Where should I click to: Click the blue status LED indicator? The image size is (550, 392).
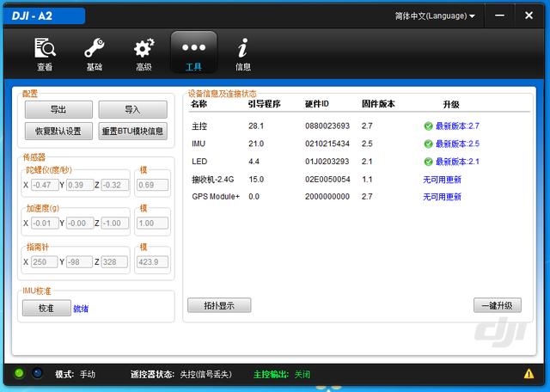(x=37, y=373)
